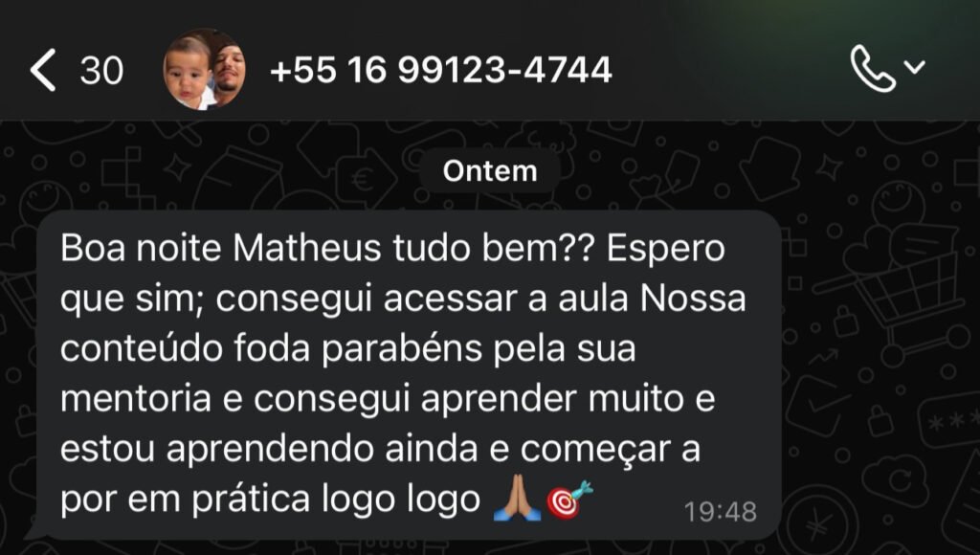
Task: Expand the call options chevron
Action: pyautogui.click(x=915, y=66)
